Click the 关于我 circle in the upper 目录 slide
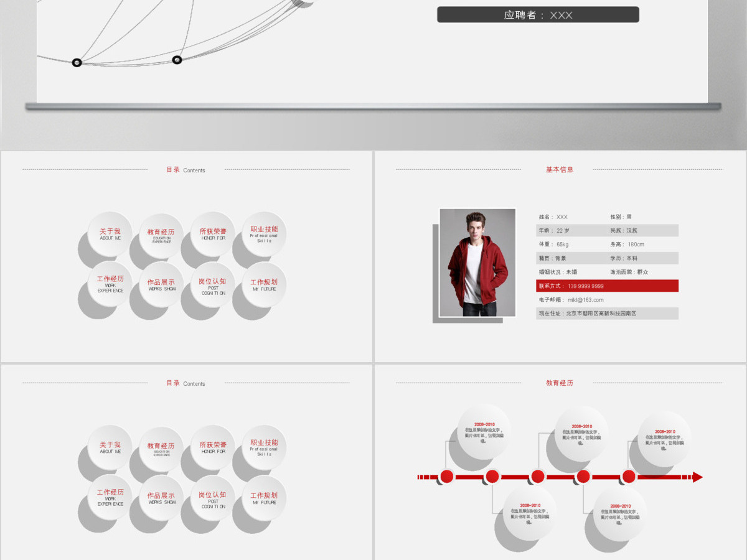Image resolution: width=747 pixels, height=560 pixels. 110,234
